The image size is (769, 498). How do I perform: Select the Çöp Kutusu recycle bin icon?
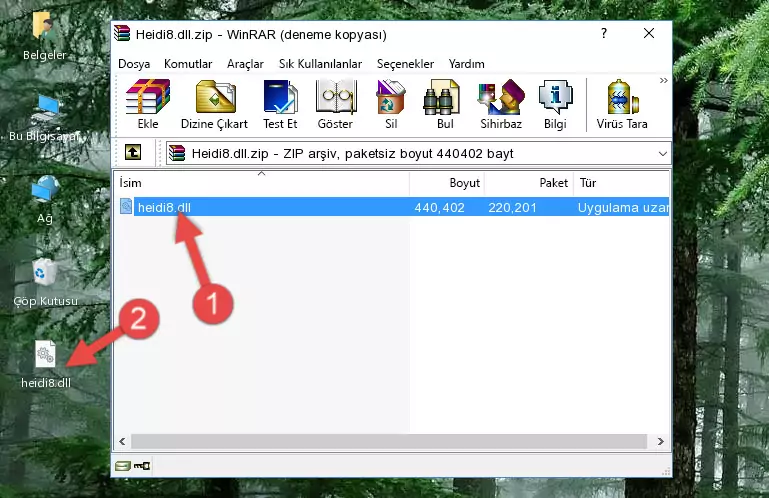click(45, 282)
